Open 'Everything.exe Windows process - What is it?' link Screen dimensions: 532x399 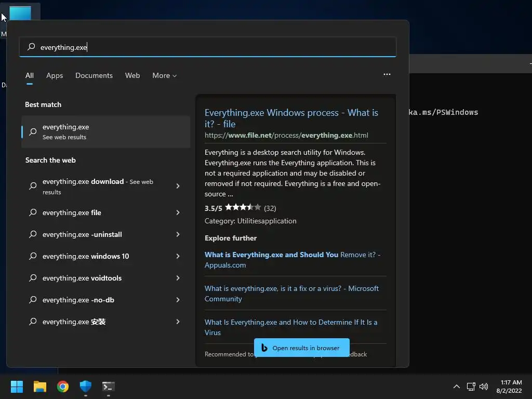coord(291,118)
